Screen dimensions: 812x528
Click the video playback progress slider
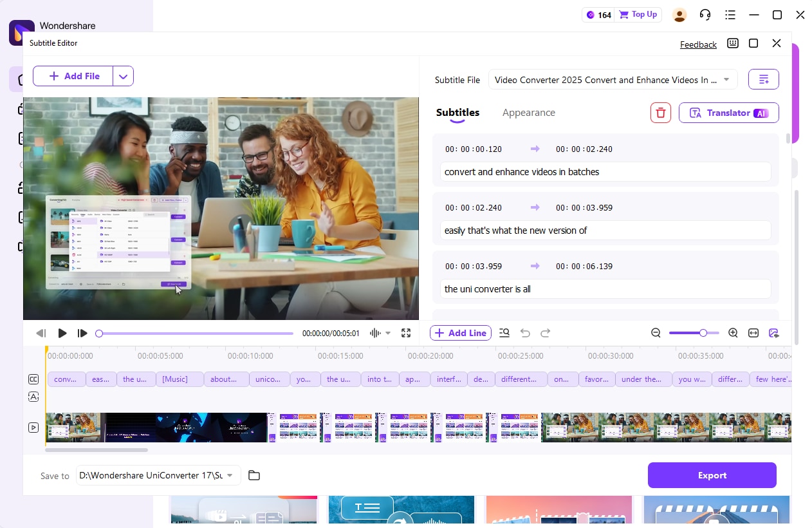194,334
